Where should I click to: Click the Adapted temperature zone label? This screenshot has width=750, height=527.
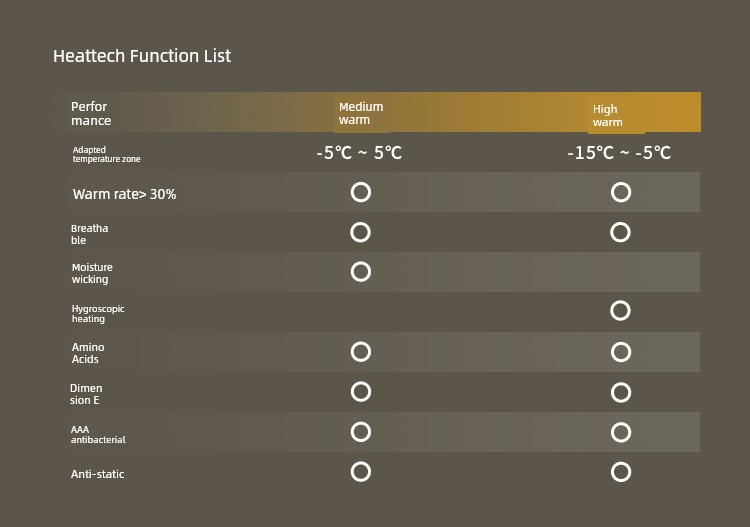(x=106, y=154)
